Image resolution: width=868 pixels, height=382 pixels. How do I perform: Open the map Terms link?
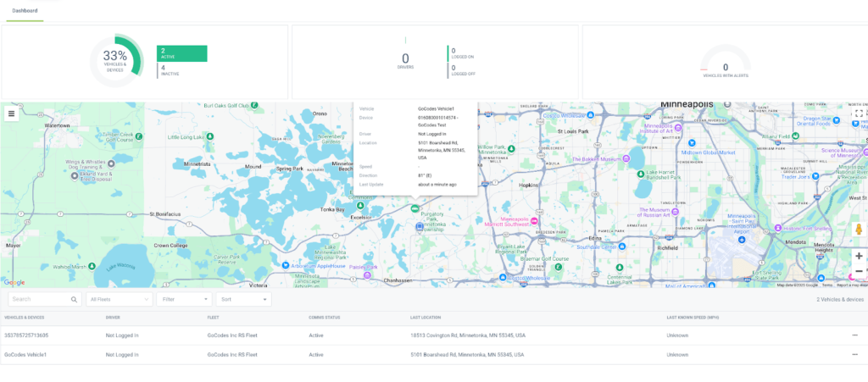point(827,285)
